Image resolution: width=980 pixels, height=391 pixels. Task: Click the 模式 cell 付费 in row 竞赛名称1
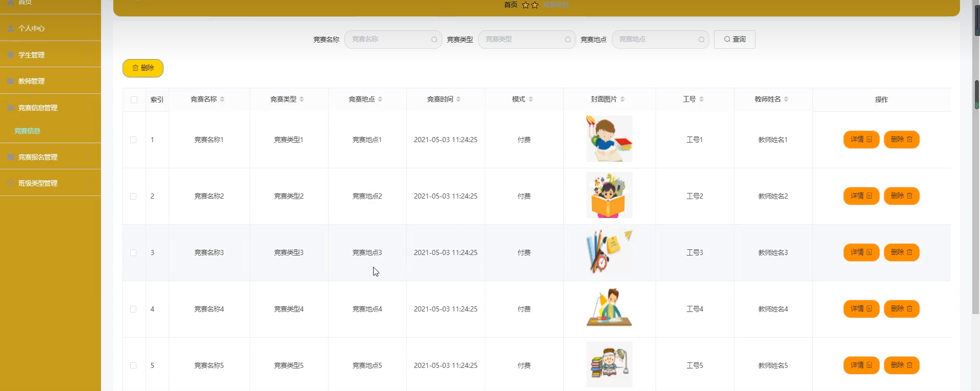click(524, 140)
